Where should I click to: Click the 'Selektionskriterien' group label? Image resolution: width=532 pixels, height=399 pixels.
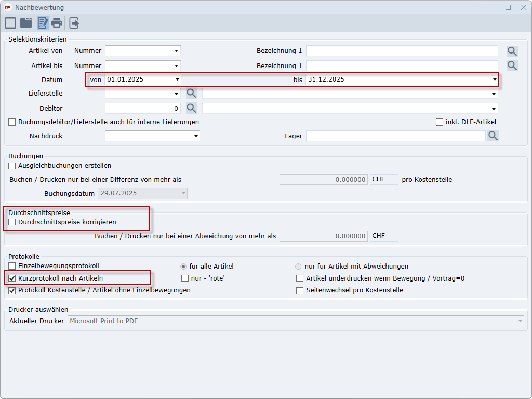(x=37, y=39)
